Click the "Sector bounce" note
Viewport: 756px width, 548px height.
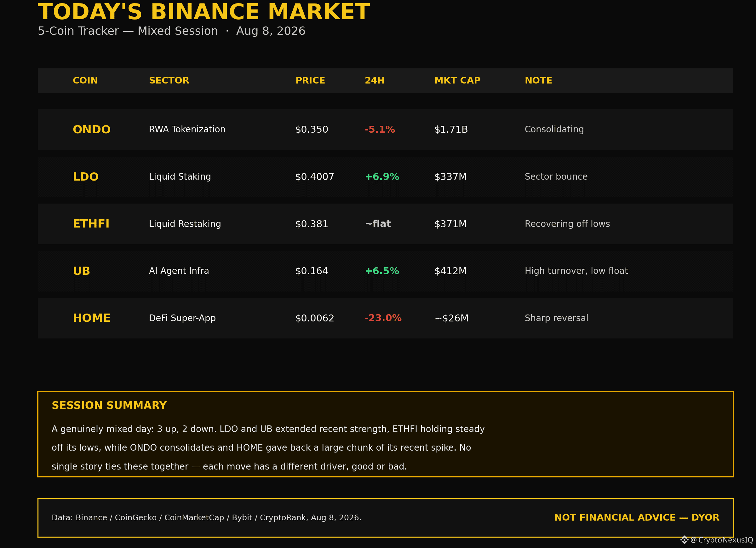[x=556, y=177]
